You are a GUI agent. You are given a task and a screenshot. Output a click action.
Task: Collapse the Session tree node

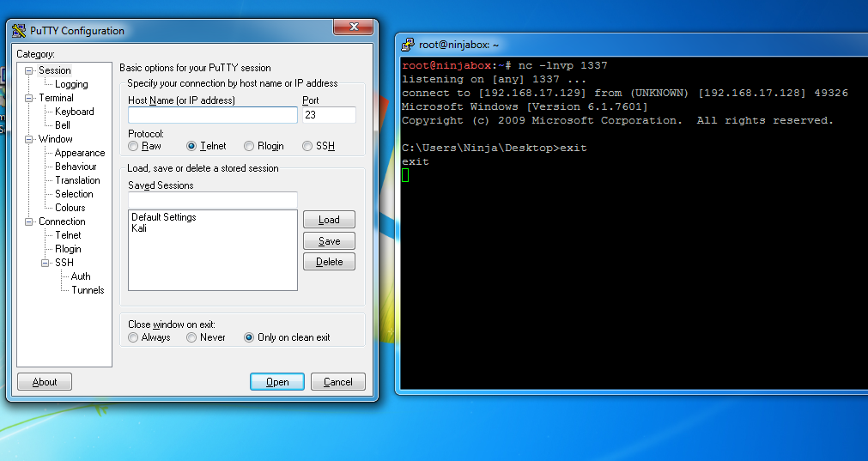pyautogui.click(x=29, y=71)
